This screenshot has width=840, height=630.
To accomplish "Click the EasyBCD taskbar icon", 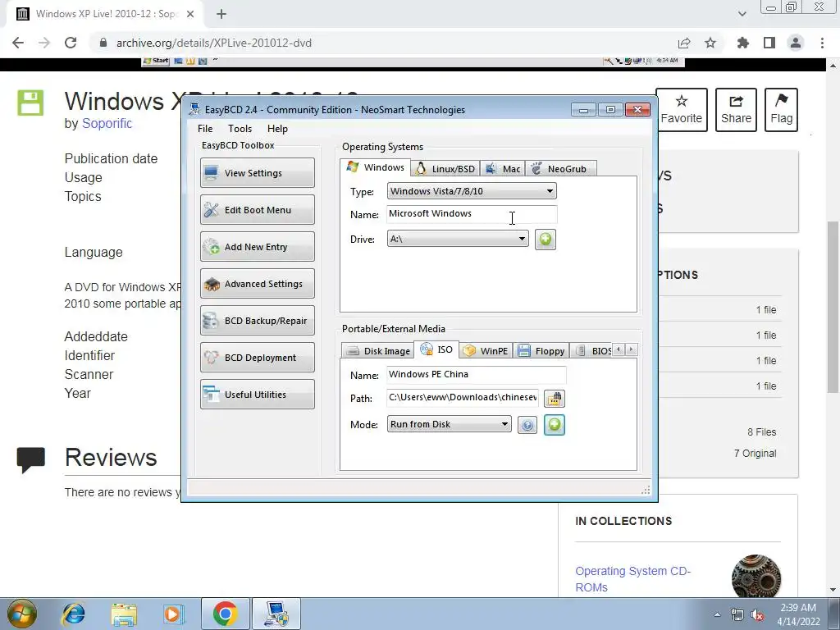I will pyautogui.click(x=276, y=614).
